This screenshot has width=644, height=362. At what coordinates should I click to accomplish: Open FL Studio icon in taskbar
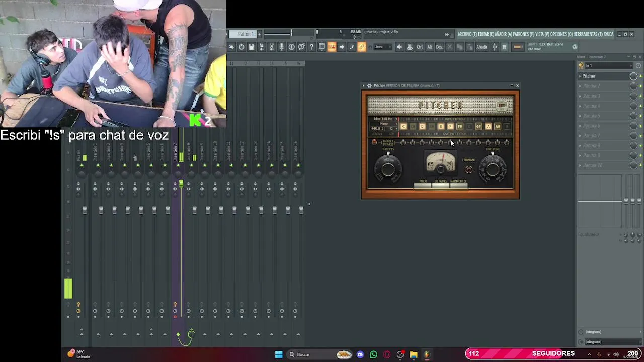coord(427,354)
